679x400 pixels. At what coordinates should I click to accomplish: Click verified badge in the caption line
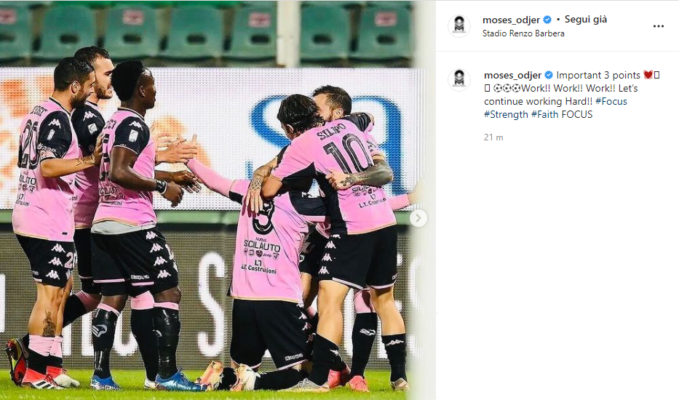point(548,75)
